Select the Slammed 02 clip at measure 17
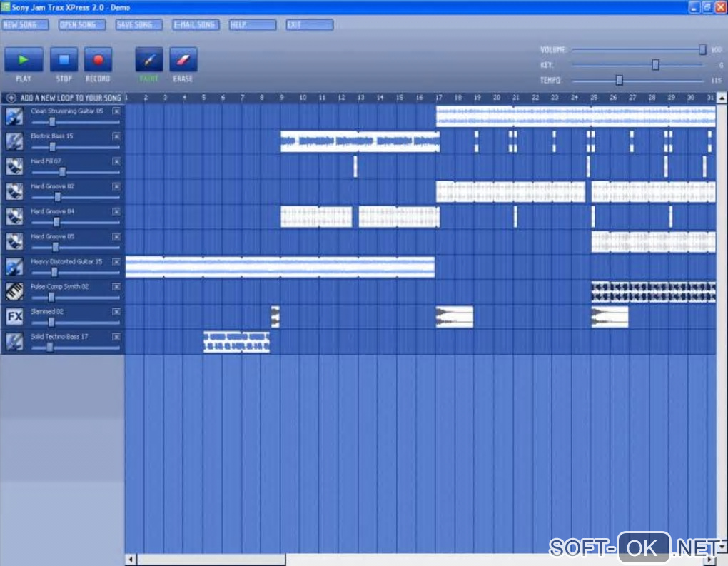 point(455,317)
